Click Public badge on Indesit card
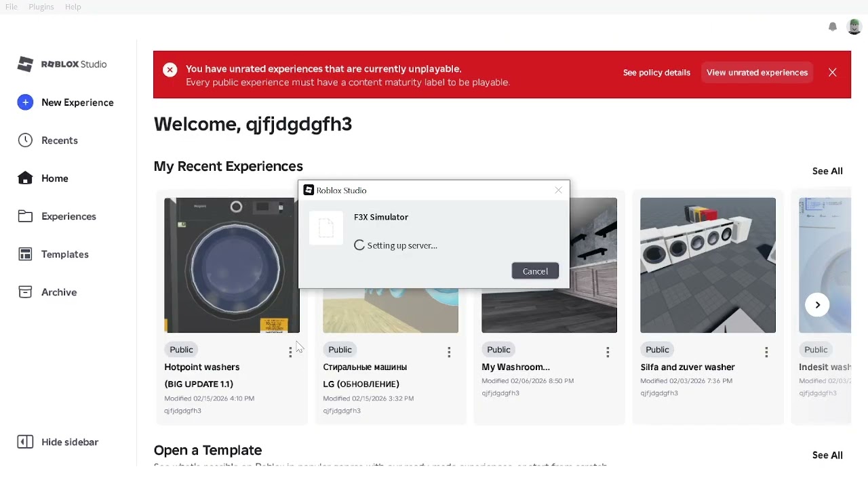This screenshot has width=868, height=488. click(x=816, y=350)
